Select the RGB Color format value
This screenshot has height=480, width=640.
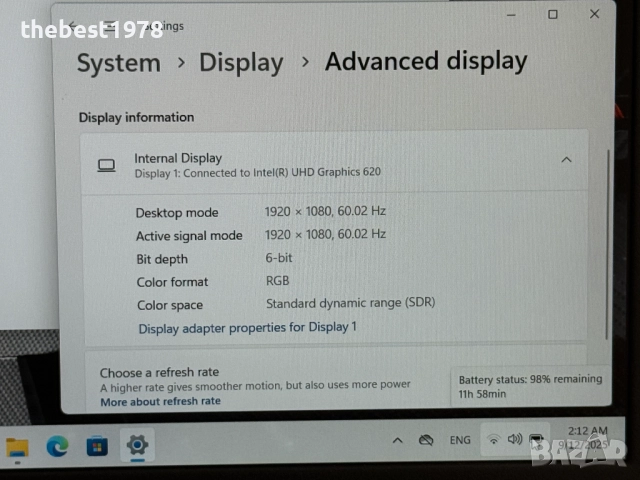(278, 281)
